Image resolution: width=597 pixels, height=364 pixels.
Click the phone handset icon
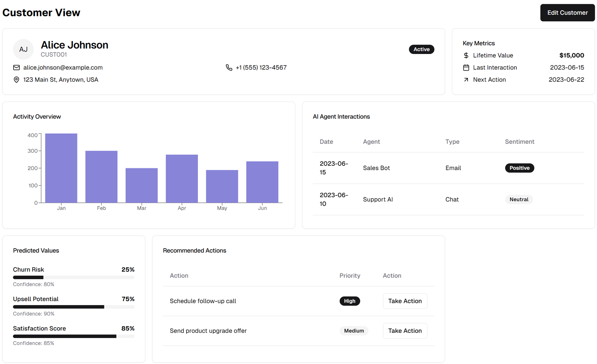pos(229,67)
